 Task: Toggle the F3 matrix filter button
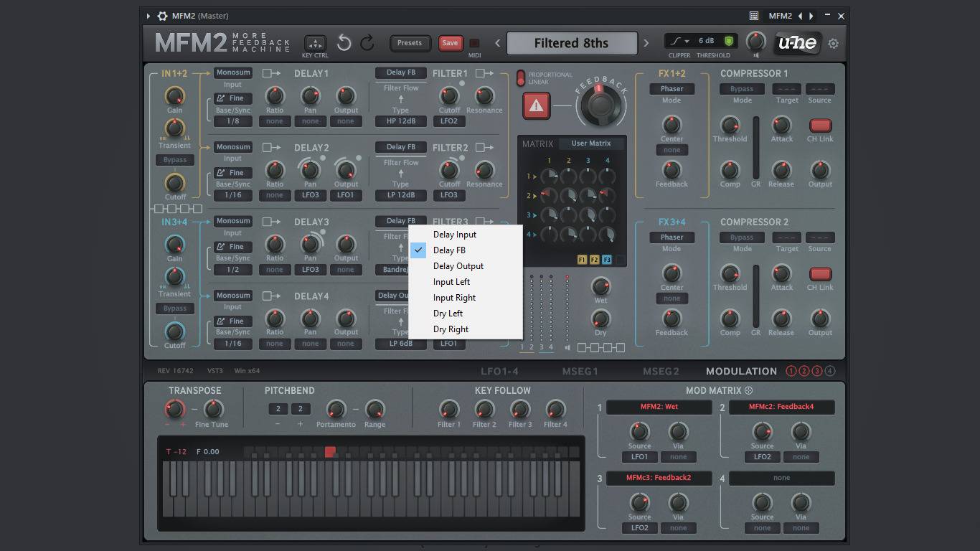click(607, 260)
